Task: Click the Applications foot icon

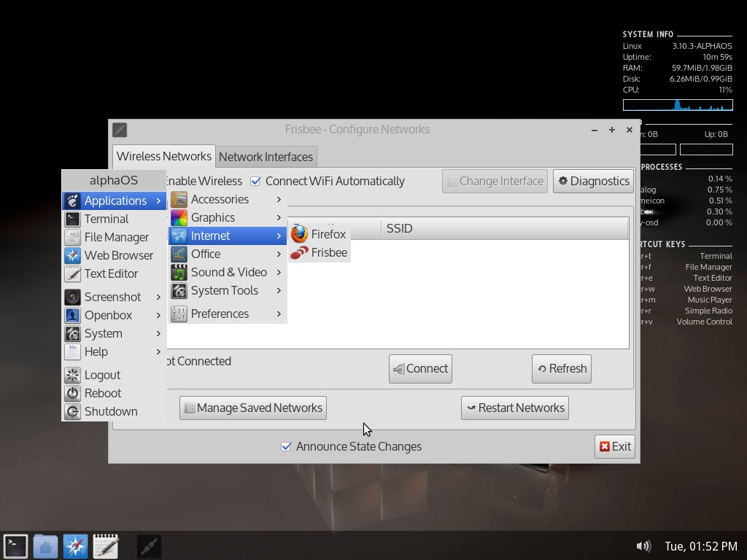Action: coord(72,201)
